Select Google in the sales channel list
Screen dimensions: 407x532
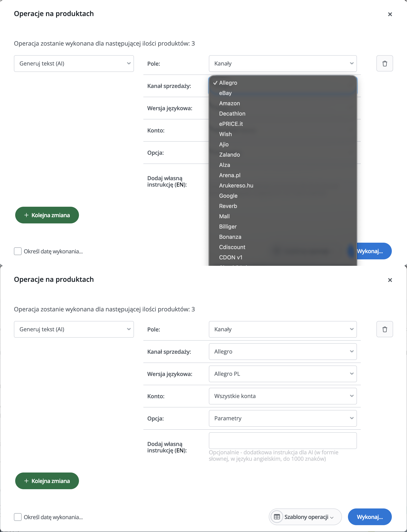point(228,196)
